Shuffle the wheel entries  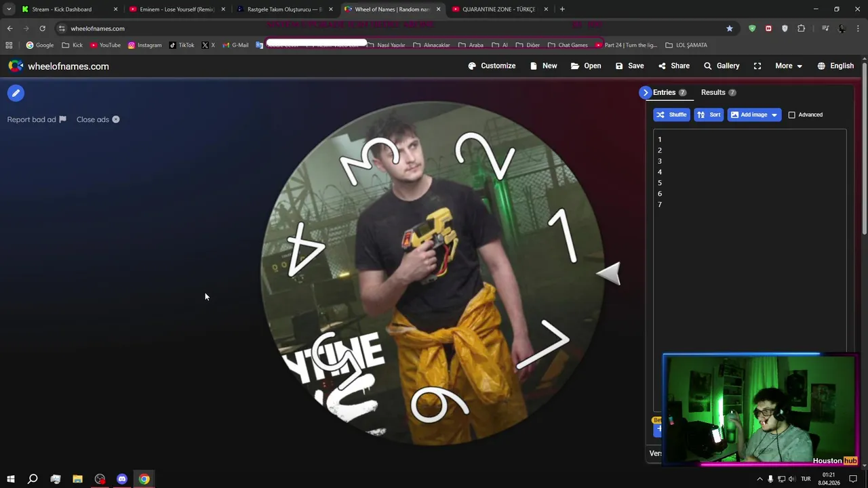click(671, 115)
